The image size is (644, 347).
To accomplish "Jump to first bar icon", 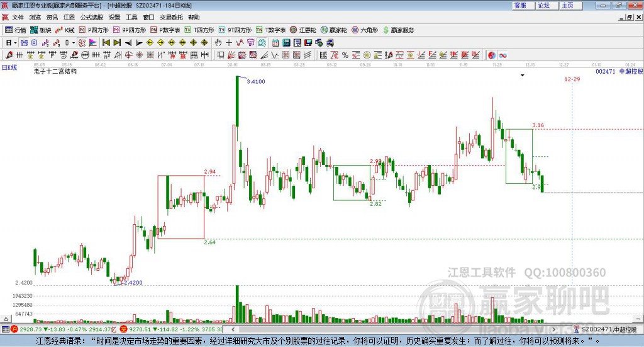I will pyautogui.click(x=106, y=43).
